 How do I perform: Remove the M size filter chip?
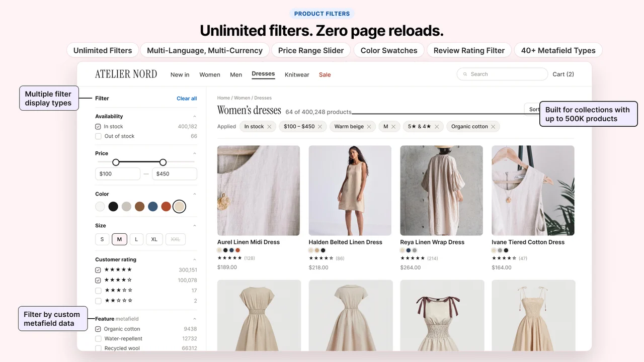(393, 127)
